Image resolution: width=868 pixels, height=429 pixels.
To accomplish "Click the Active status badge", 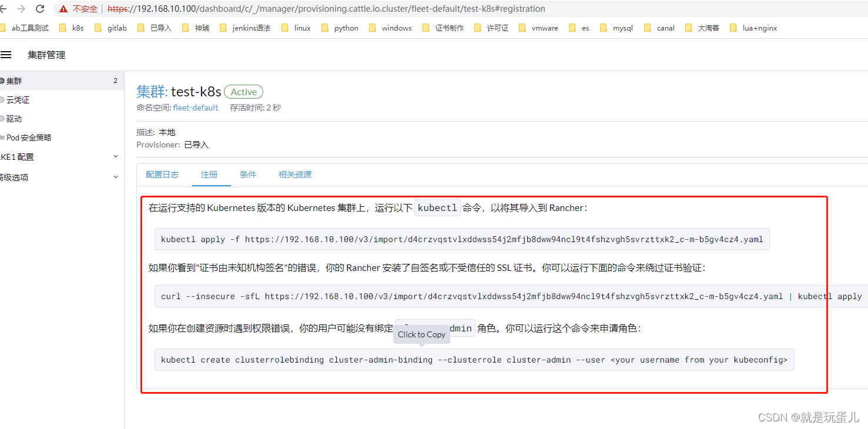I will pyautogui.click(x=243, y=92).
